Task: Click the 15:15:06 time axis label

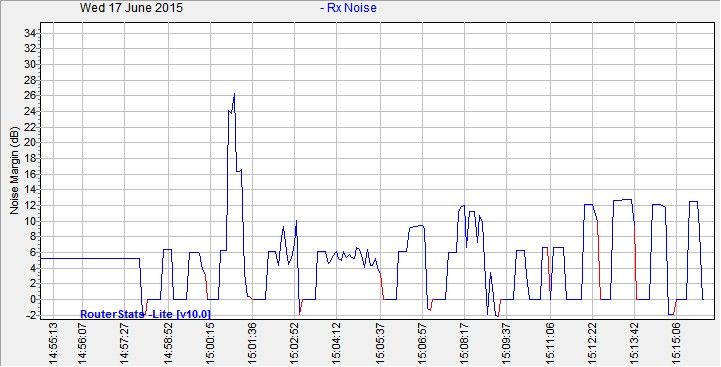Action: [x=677, y=343]
